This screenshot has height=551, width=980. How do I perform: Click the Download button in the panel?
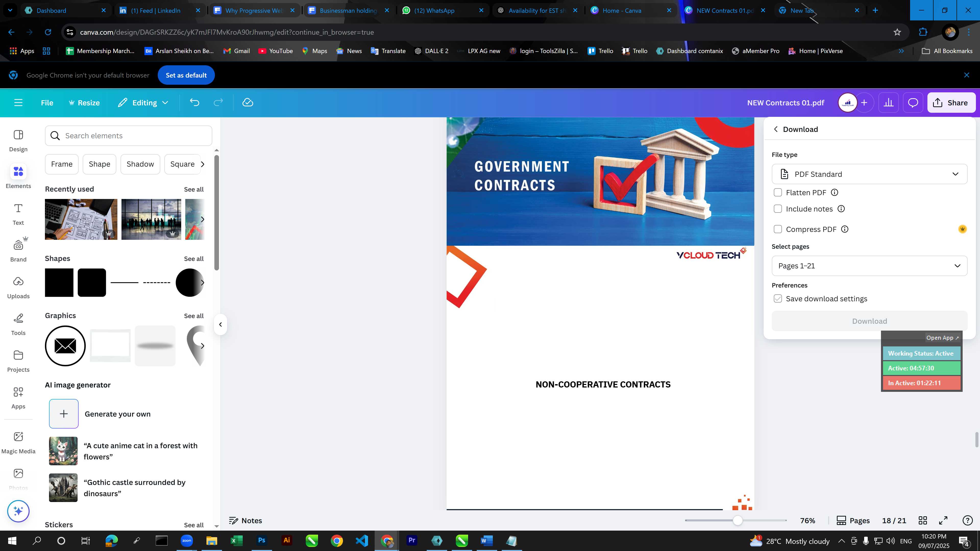869,321
